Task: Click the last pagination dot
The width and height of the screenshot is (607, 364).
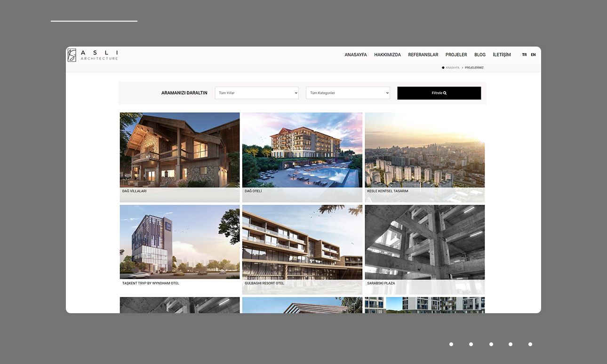Action: tap(530, 344)
